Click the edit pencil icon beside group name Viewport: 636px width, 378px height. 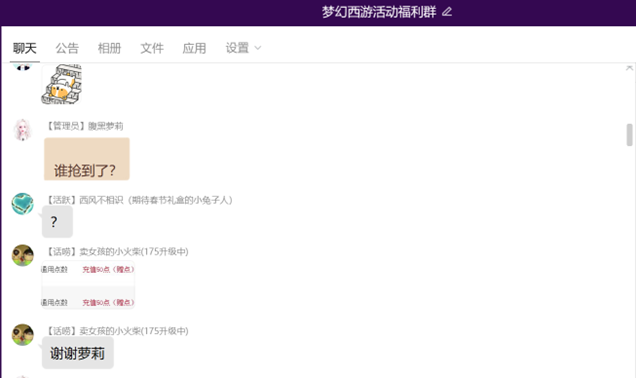(x=447, y=12)
